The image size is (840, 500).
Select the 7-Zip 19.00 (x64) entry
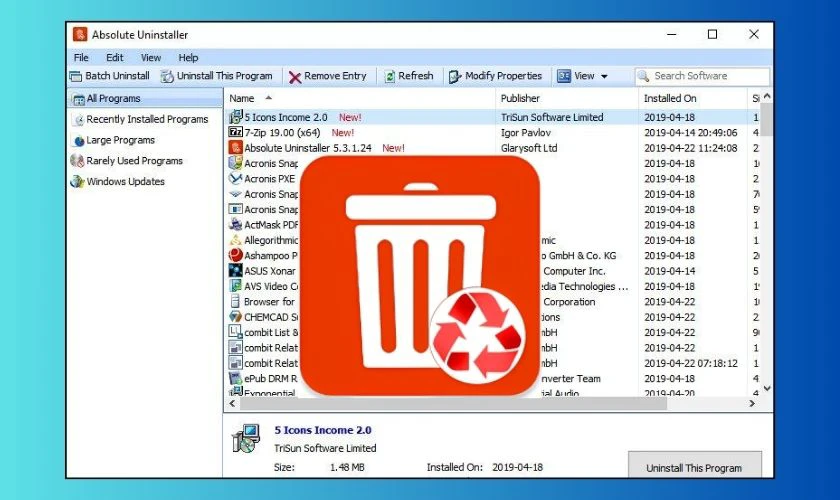tap(282, 132)
